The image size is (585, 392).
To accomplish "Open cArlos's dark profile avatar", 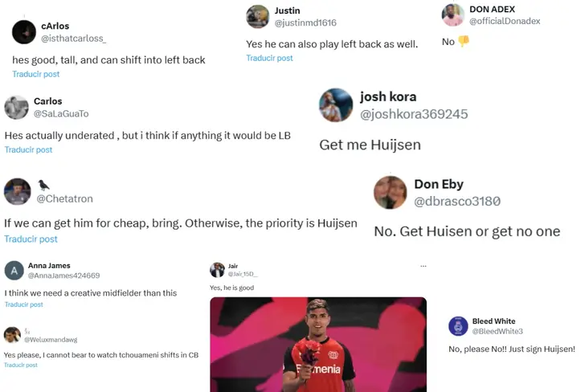I will tap(24, 32).
